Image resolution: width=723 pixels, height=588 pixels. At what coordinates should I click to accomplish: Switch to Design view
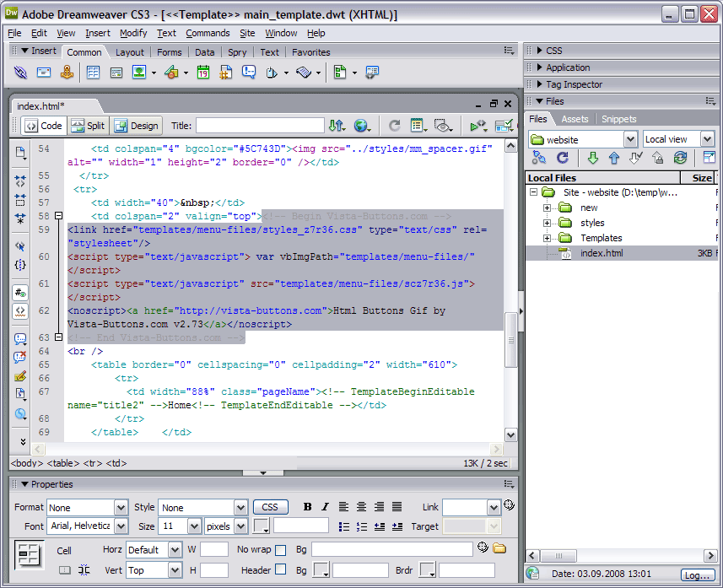pos(137,126)
